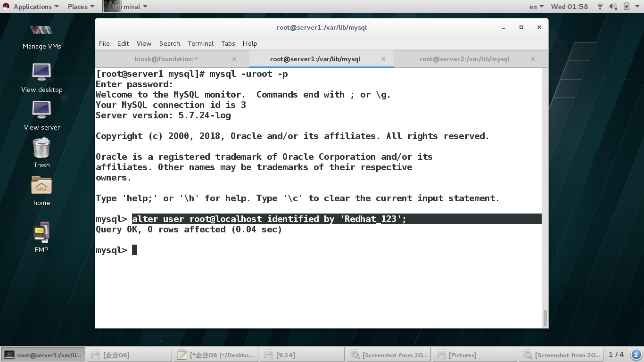Open the en input language dropdown
This screenshot has height=362, width=644.
pyautogui.click(x=537, y=7)
